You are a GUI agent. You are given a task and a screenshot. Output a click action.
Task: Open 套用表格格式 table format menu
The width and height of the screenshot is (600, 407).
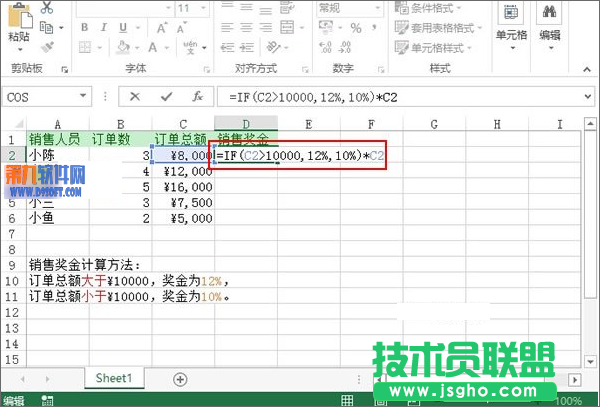(439, 28)
